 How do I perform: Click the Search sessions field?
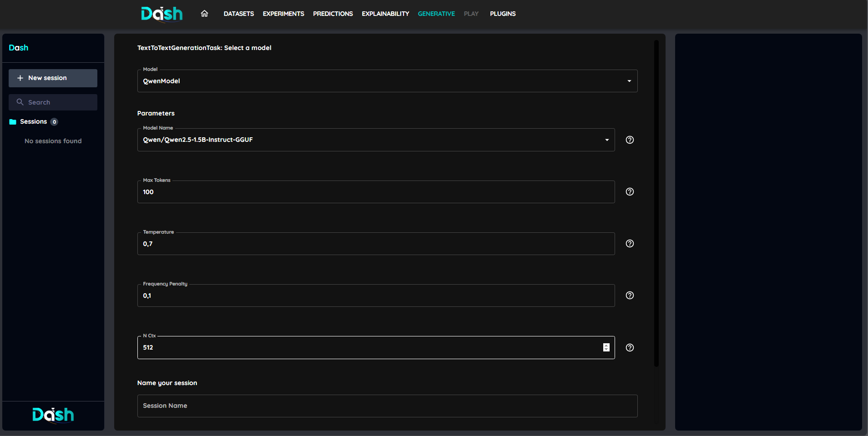[x=53, y=102]
